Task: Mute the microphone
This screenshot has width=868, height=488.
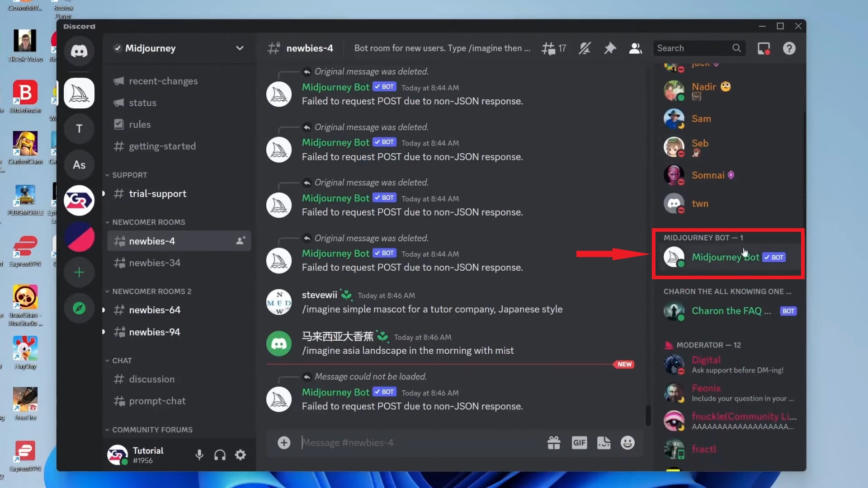Action: pyautogui.click(x=199, y=455)
